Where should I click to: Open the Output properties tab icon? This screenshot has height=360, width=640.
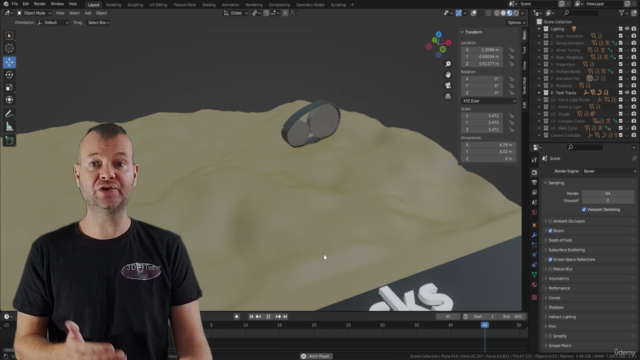coord(534,182)
